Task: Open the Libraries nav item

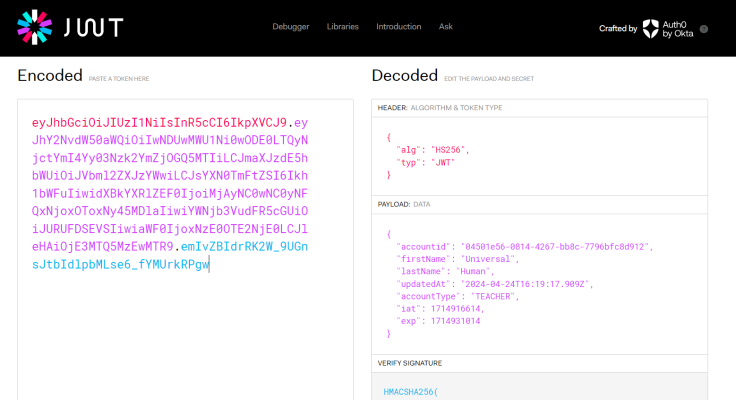Action: [343, 27]
